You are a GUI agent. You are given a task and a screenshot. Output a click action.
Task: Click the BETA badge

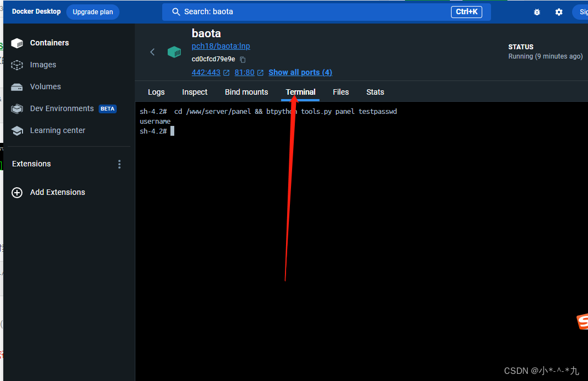click(x=107, y=109)
